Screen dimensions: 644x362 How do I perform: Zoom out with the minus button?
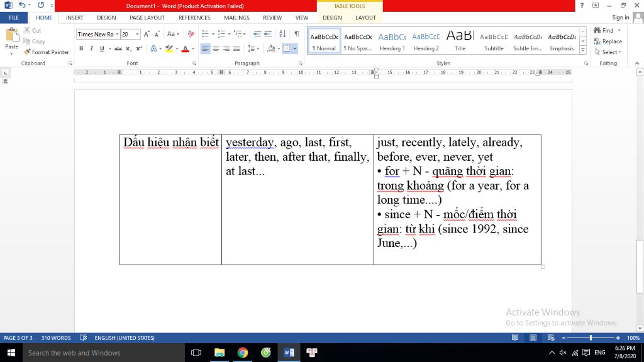tap(564, 337)
